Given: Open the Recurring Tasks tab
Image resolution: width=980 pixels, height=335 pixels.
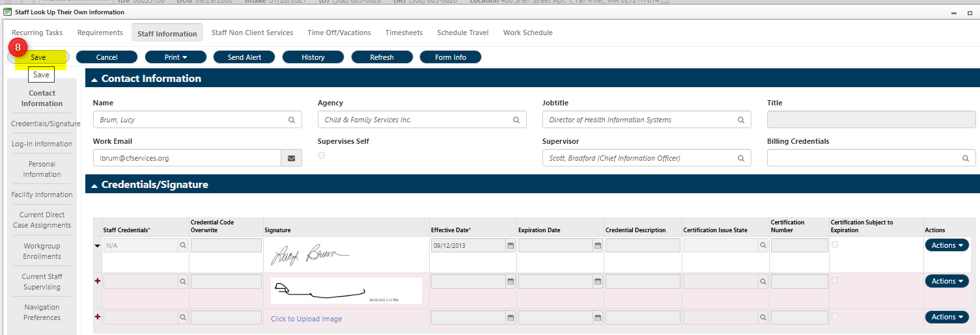Looking at the screenshot, I should 37,33.
